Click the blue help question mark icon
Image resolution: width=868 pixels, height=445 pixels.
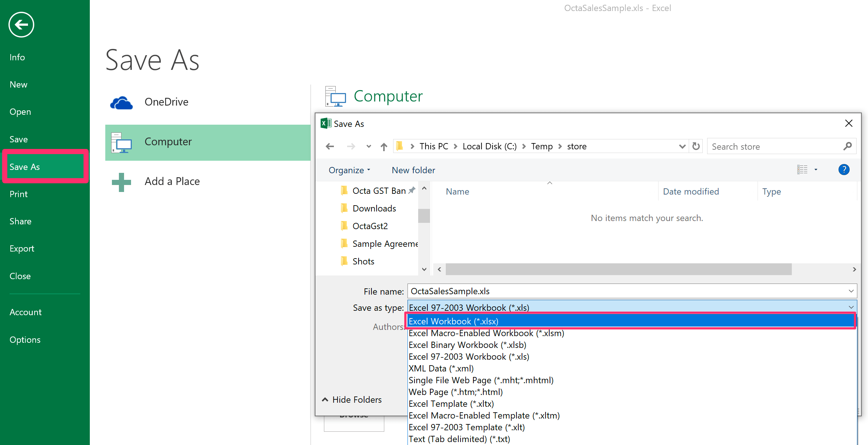coord(844,170)
